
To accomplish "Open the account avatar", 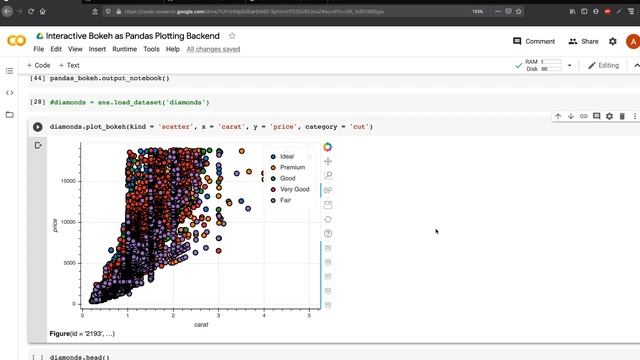I will (x=633, y=41).
